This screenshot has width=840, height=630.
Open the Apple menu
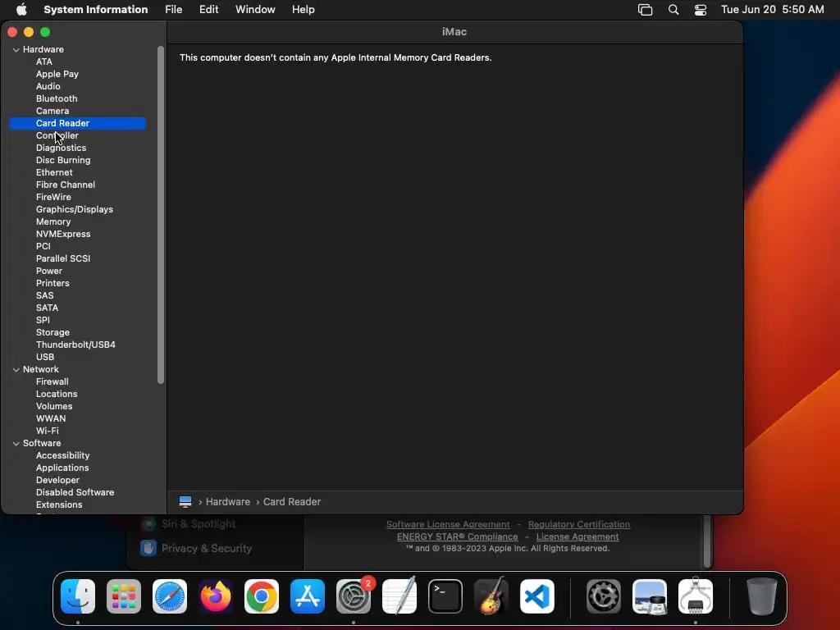21,10
